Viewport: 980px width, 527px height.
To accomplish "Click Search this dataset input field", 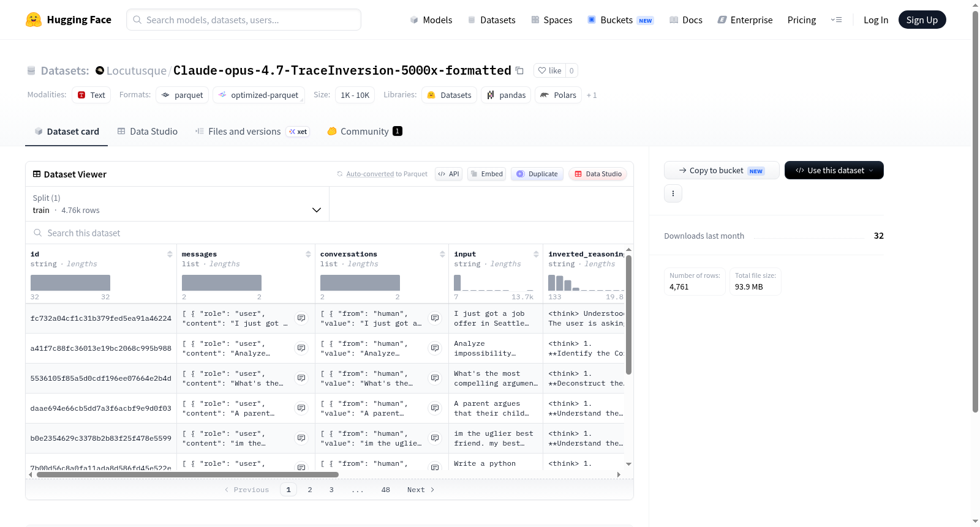I will click(x=330, y=233).
